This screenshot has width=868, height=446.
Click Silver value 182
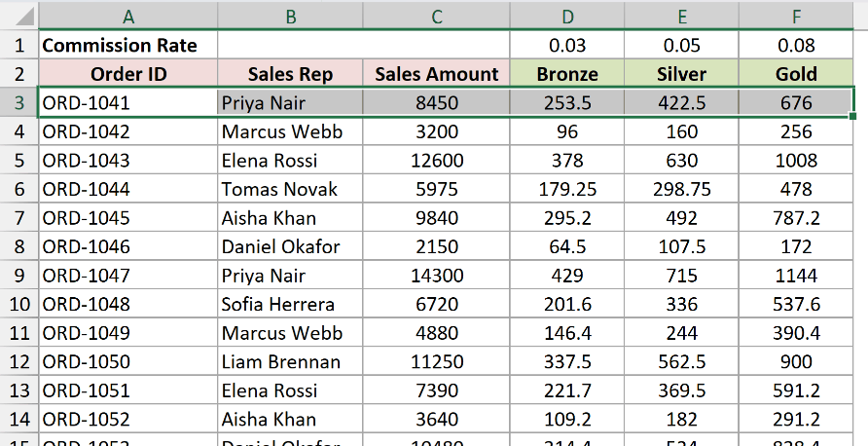(x=682, y=420)
